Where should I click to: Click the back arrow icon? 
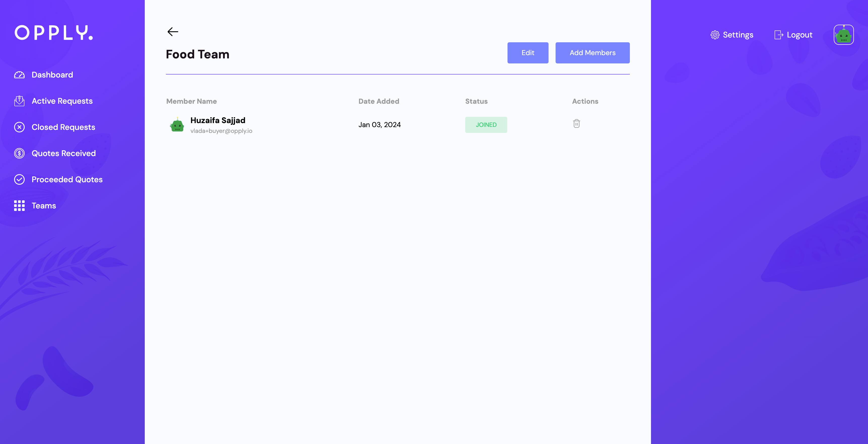coord(173,32)
